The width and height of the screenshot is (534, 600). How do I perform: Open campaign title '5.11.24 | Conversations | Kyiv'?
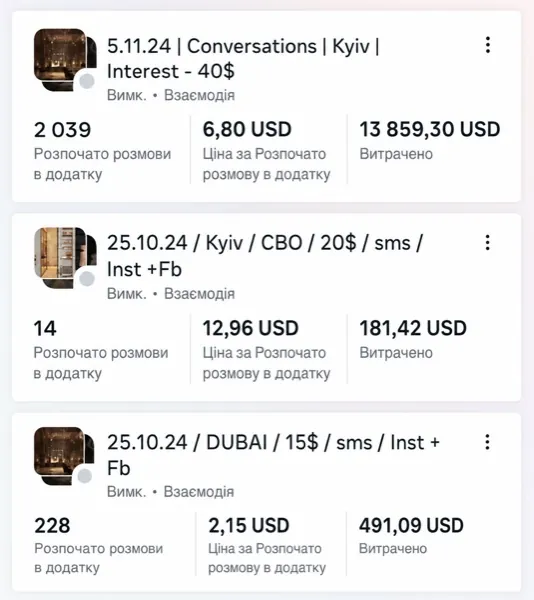pyautogui.click(x=243, y=58)
